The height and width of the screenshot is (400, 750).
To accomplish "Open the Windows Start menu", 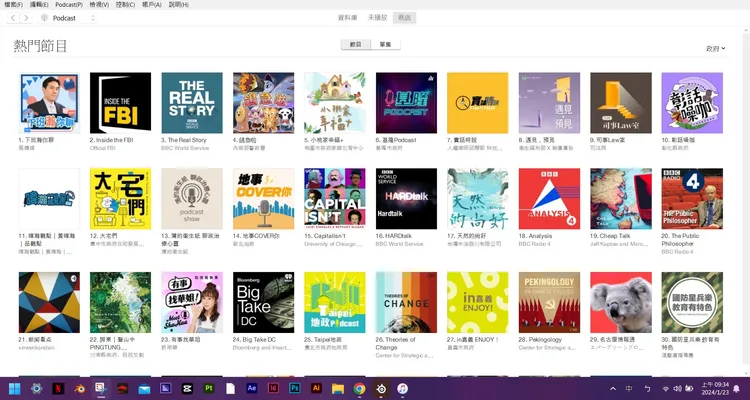I will (15, 389).
